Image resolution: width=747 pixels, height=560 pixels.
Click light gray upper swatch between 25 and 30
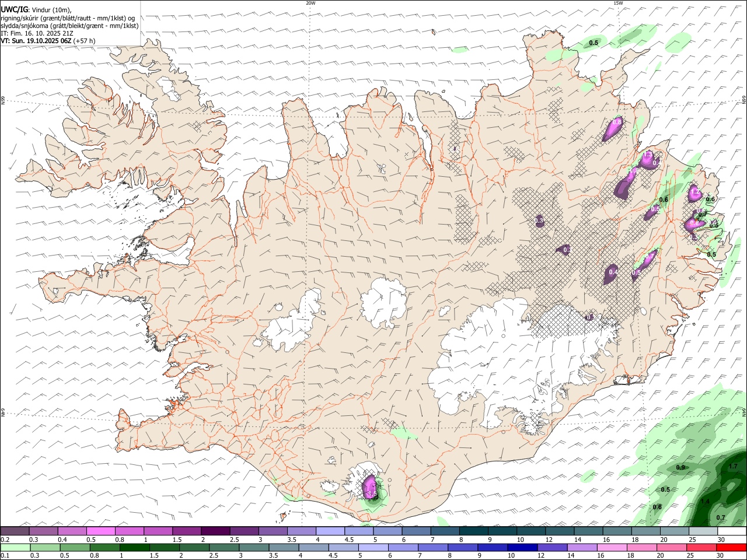pos(703,531)
